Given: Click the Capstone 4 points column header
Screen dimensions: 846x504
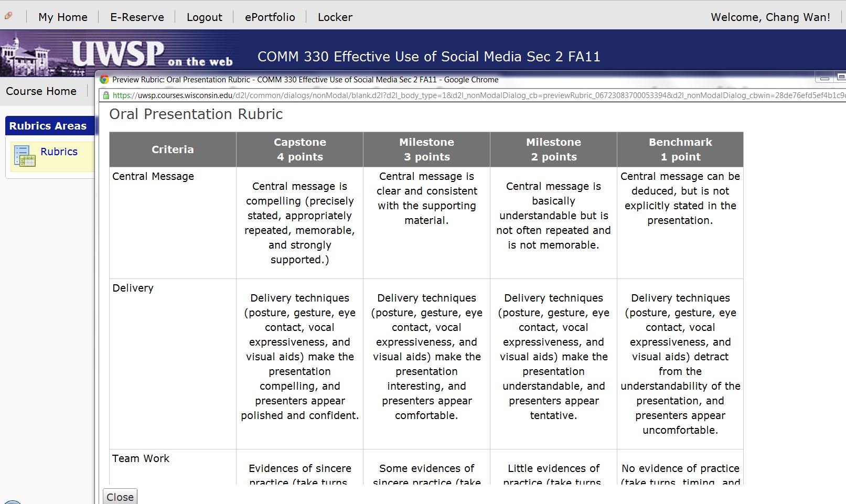Looking at the screenshot, I should point(299,149).
